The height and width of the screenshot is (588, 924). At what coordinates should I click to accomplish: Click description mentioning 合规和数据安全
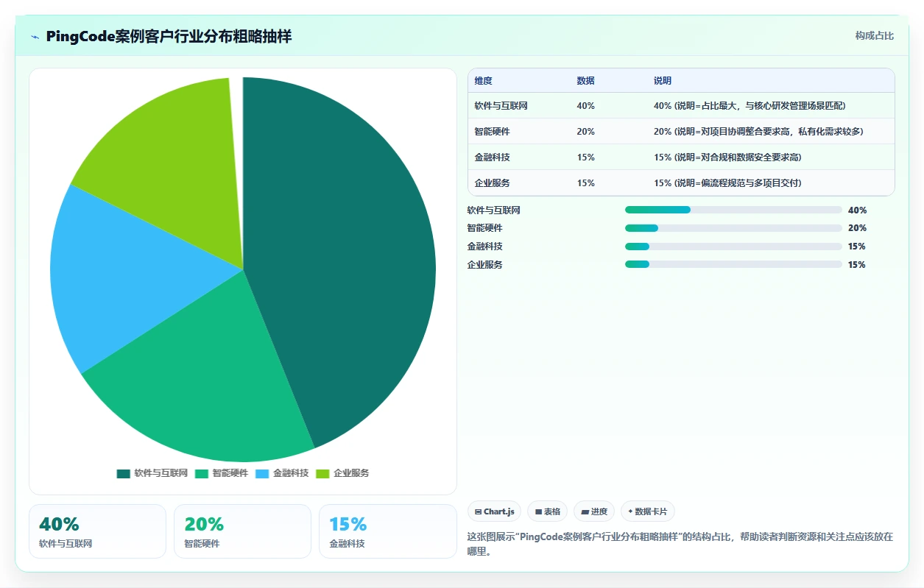pos(727,157)
